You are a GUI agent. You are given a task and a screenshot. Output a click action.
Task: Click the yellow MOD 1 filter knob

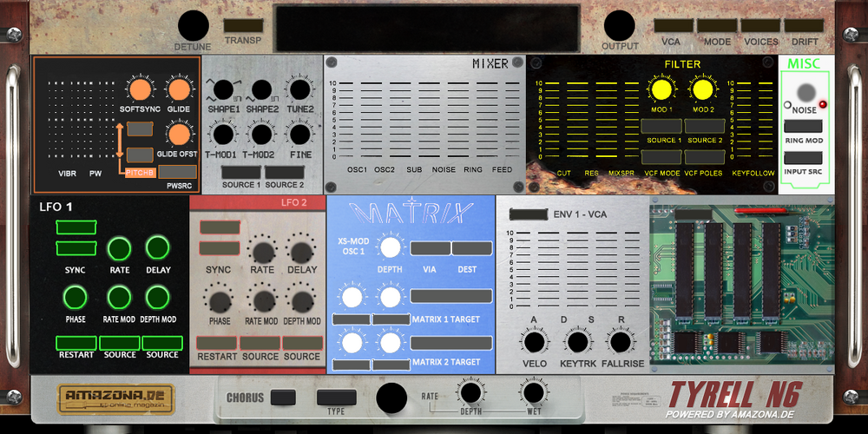click(x=661, y=89)
